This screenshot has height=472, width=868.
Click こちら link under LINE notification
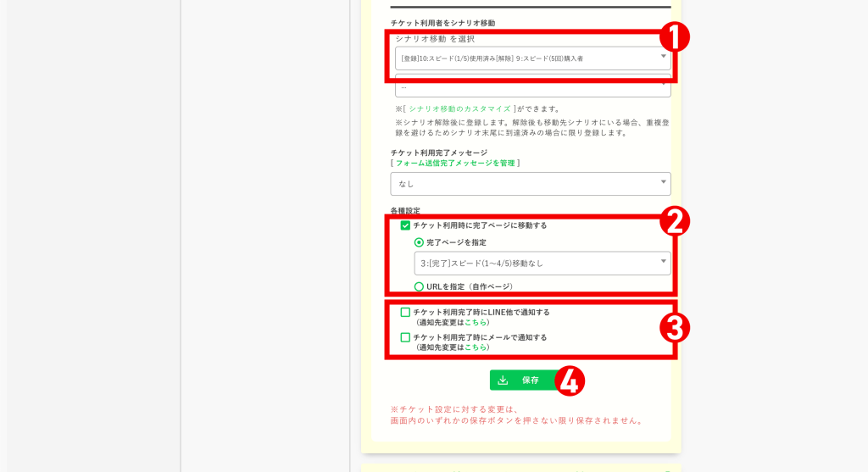476,323
